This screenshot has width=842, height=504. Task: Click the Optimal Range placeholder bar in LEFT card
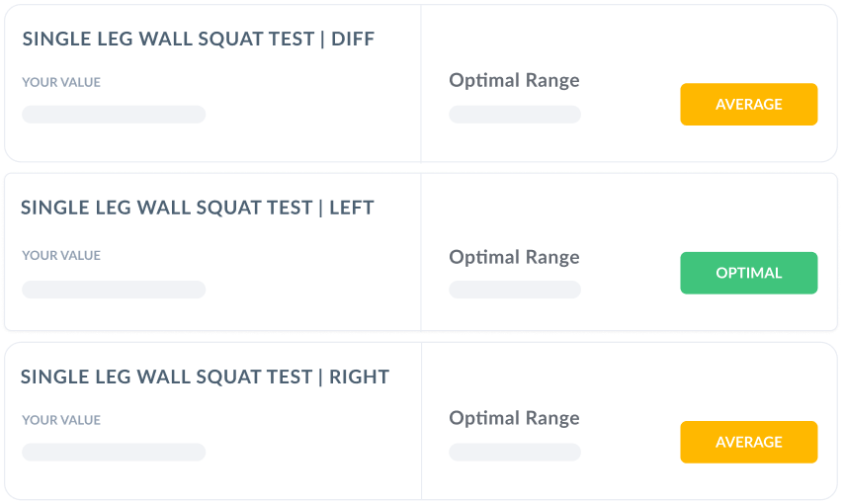(515, 290)
